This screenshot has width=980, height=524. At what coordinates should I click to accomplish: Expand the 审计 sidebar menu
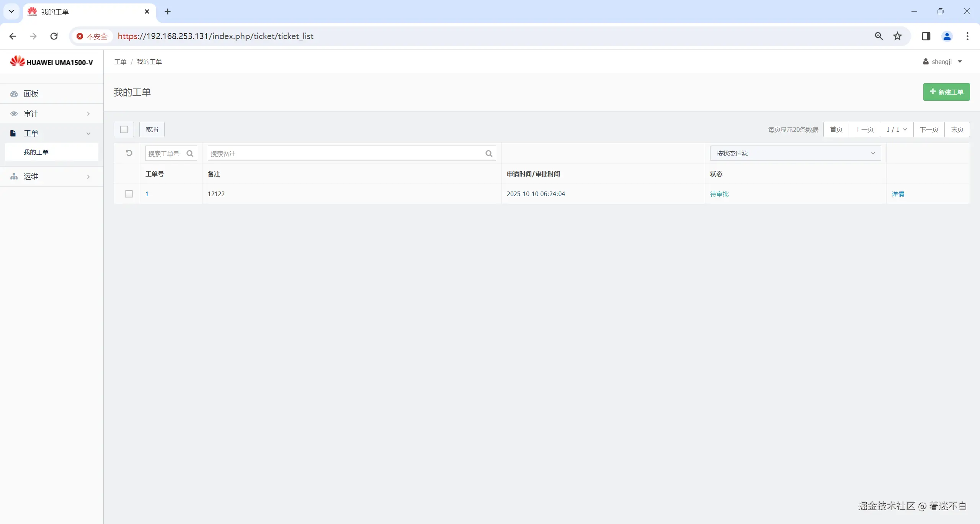(51, 113)
